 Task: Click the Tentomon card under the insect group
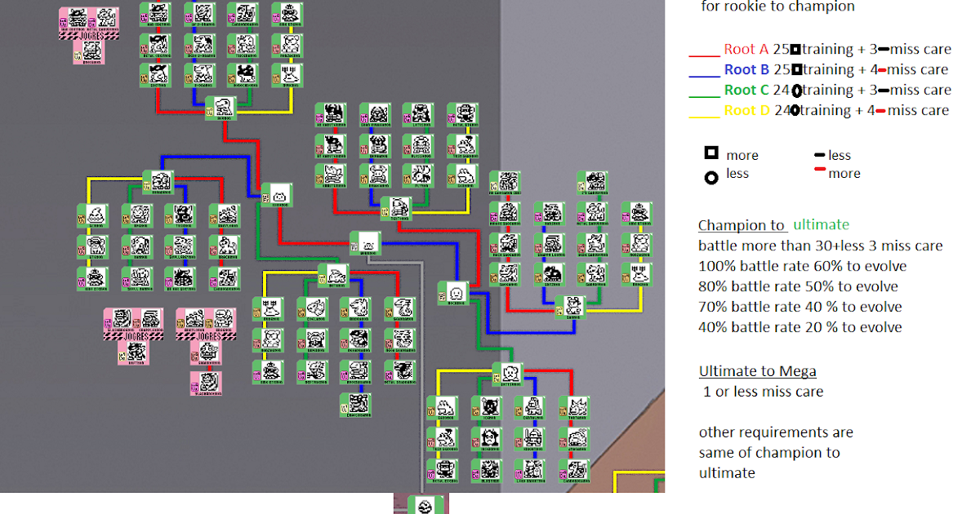(397, 207)
